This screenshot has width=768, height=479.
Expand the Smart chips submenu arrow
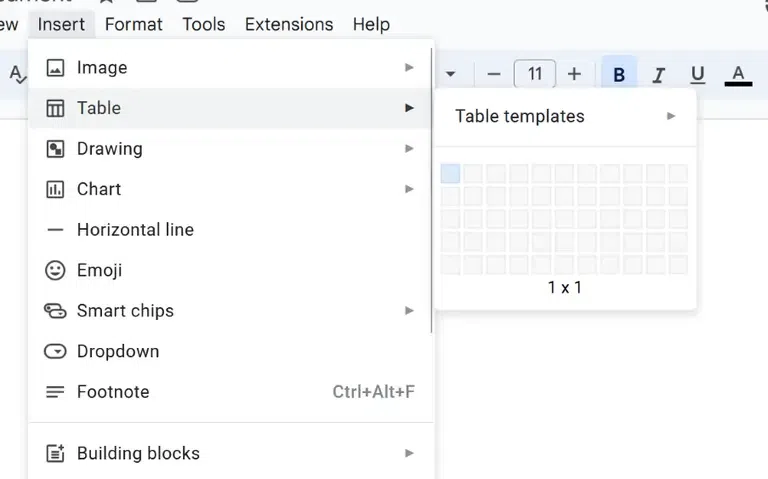(x=409, y=311)
